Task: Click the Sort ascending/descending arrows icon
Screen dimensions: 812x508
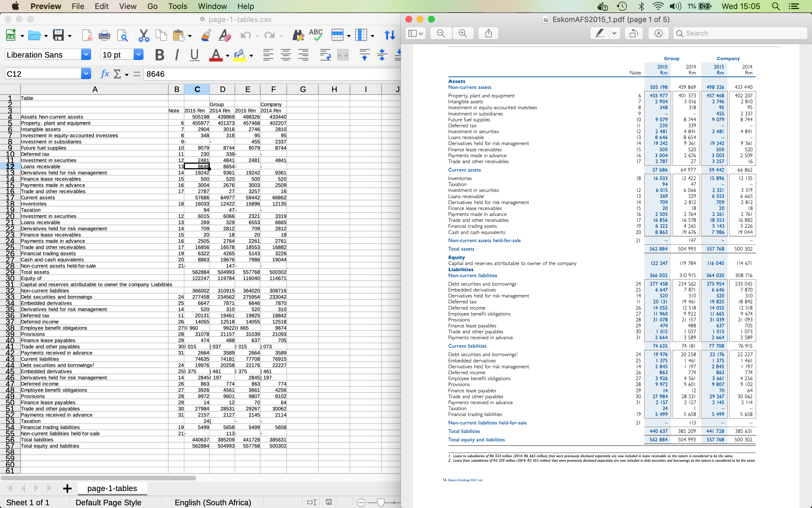Action: pyautogui.click(x=390, y=35)
